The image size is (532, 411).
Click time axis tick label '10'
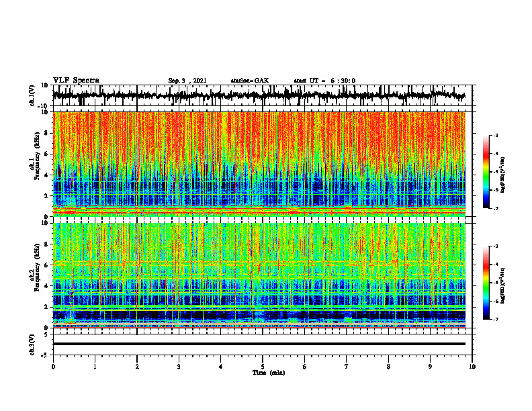(x=472, y=367)
